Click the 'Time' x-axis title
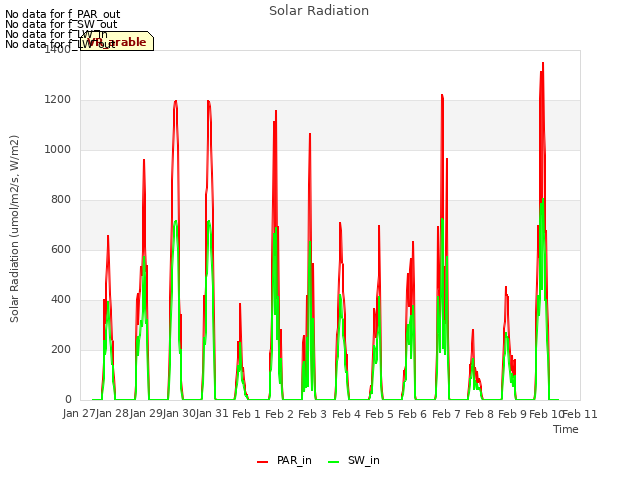The height and width of the screenshot is (480, 640). [x=566, y=429]
